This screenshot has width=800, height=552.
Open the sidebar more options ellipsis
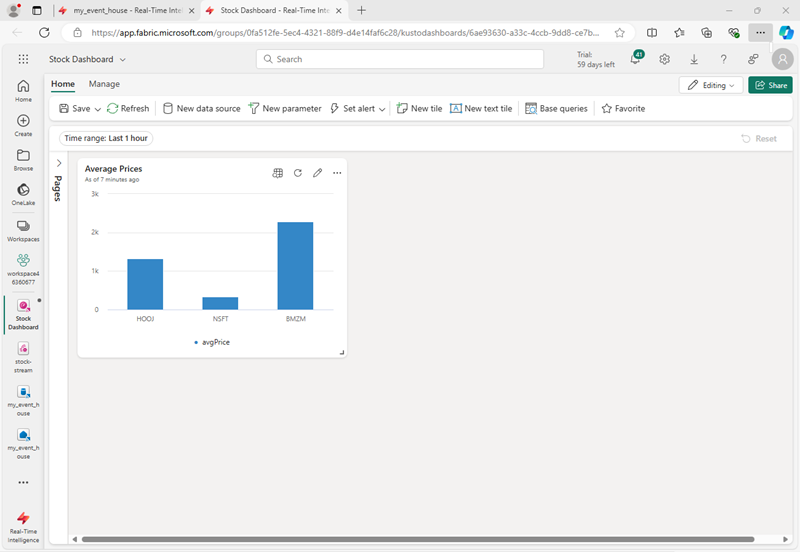click(x=23, y=482)
